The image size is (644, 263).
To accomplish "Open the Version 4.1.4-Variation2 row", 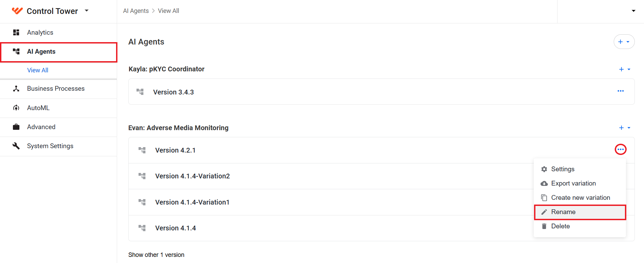I will pos(331,176).
